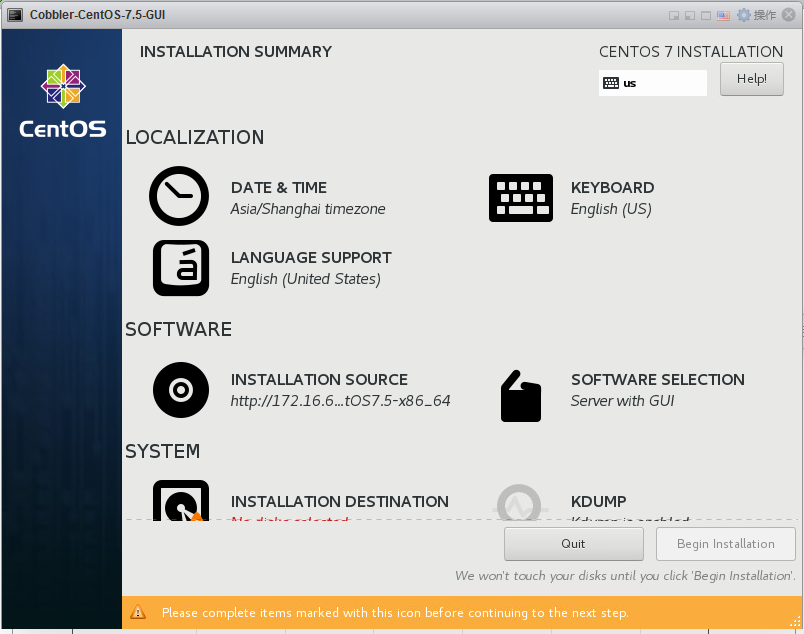Click the Quit button
804x634 pixels.
(573, 544)
